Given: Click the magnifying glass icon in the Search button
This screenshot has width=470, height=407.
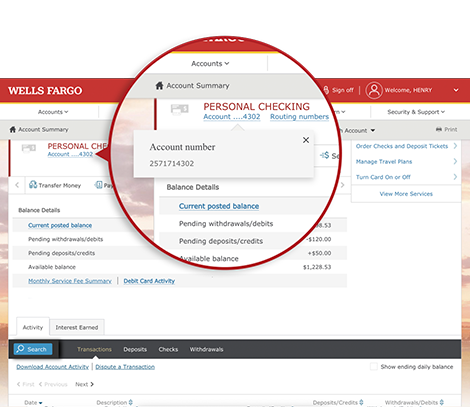Looking at the screenshot, I should click(20, 349).
